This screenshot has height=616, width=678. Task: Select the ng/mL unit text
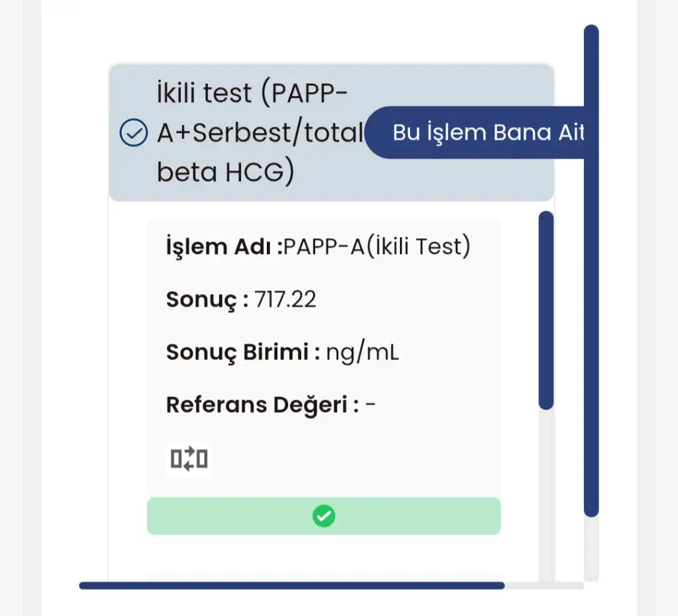point(363,352)
